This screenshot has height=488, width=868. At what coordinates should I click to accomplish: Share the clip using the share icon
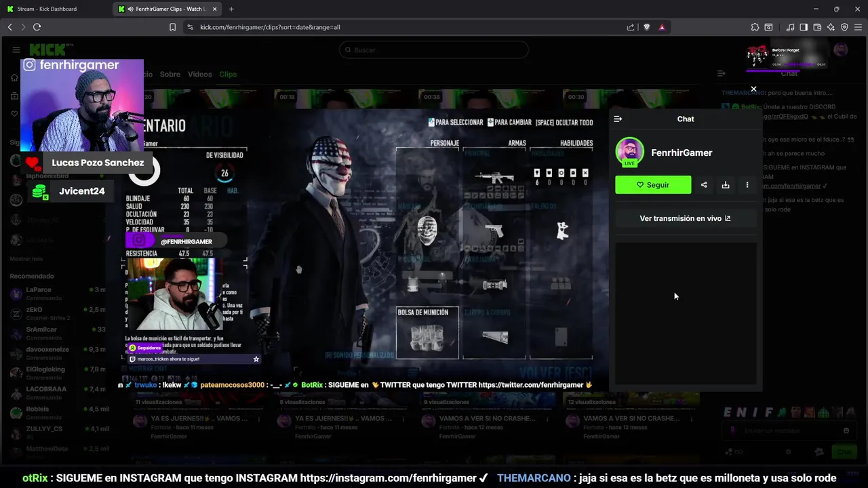[x=704, y=184]
